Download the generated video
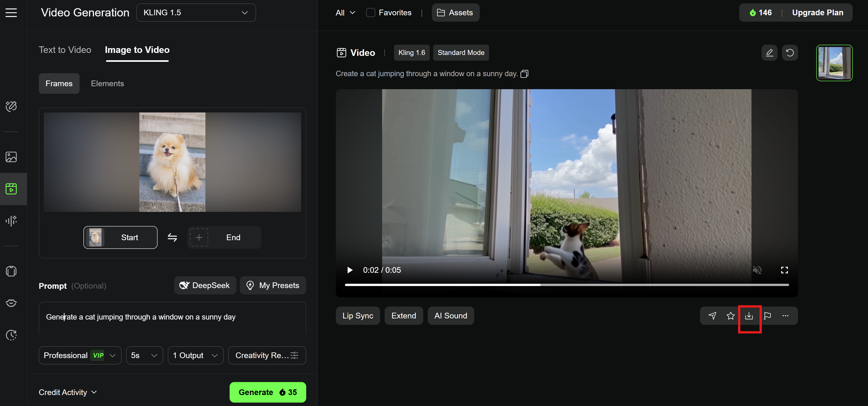The height and width of the screenshot is (406, 868). coord(749,316)
